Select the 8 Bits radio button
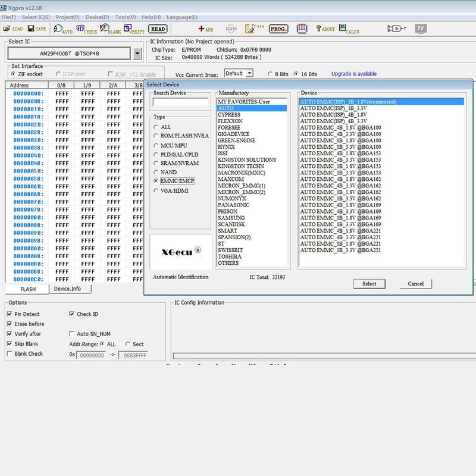The width and height of the screenshot is (476, 476). (x=270, y=74)
